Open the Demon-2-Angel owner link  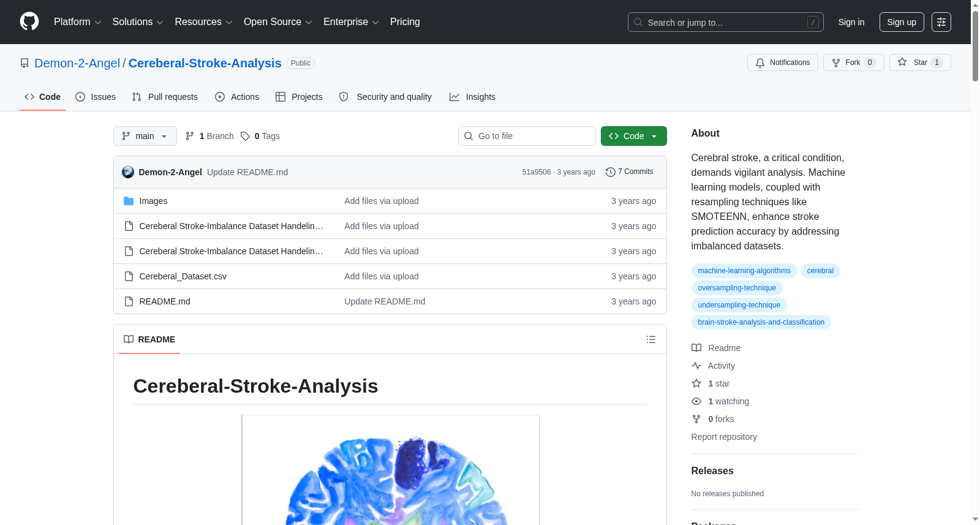point(77,63)
